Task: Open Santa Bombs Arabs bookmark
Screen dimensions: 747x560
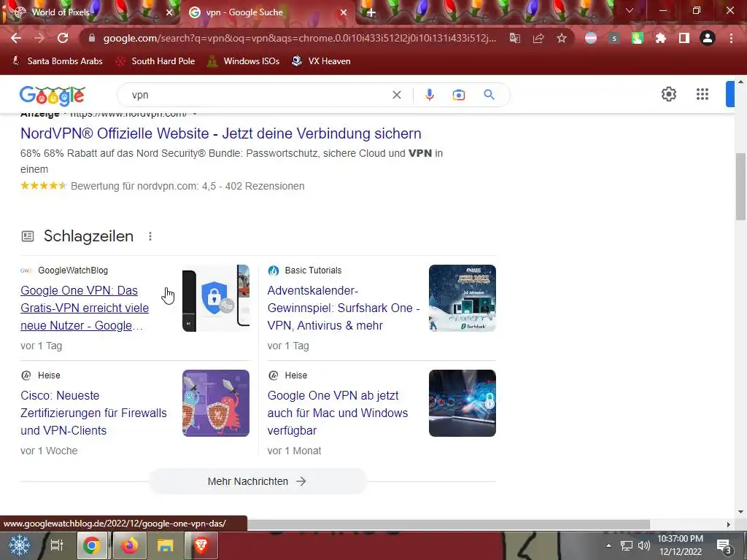Action: pos(57,61)
